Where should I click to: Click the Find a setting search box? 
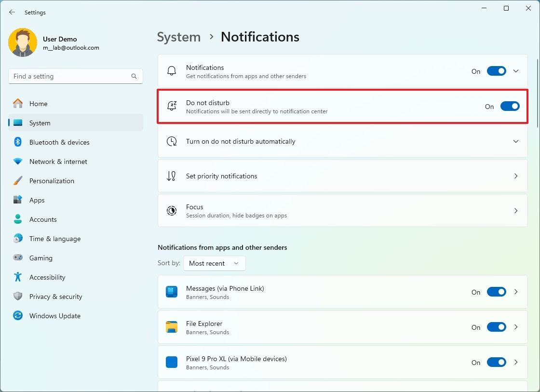[x=75, y=76]
